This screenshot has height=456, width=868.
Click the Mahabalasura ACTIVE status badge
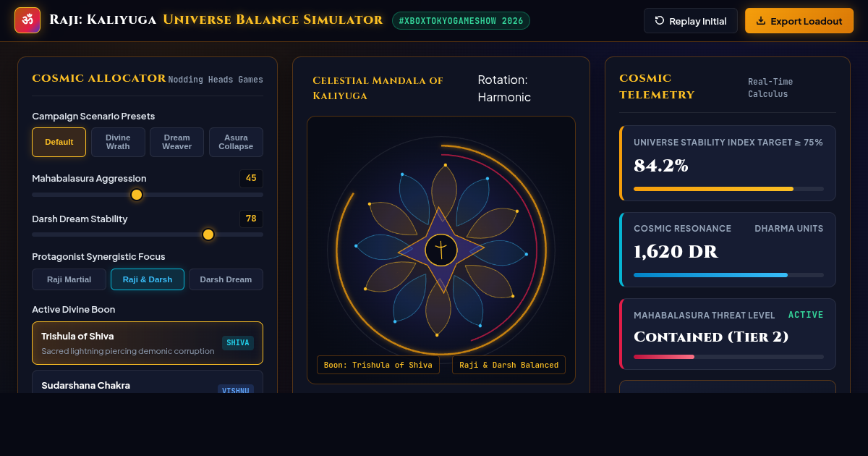point(806,315)
